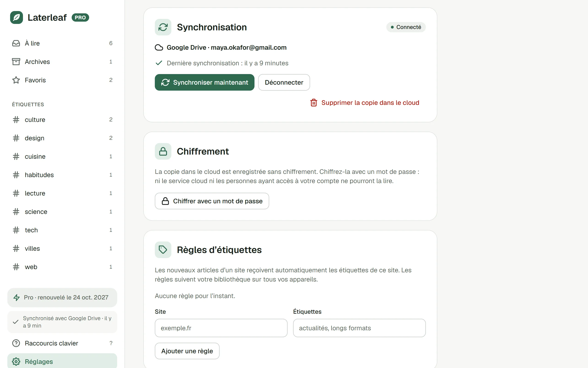Go to Favoris in the sidebar
This screenshot has width=588, height=368.
click(x=62, y=80)
